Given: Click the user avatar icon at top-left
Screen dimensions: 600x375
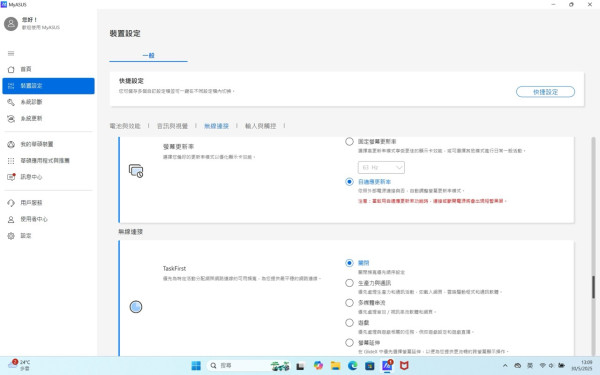Looking at the screenshot, I should coord(11,24).
